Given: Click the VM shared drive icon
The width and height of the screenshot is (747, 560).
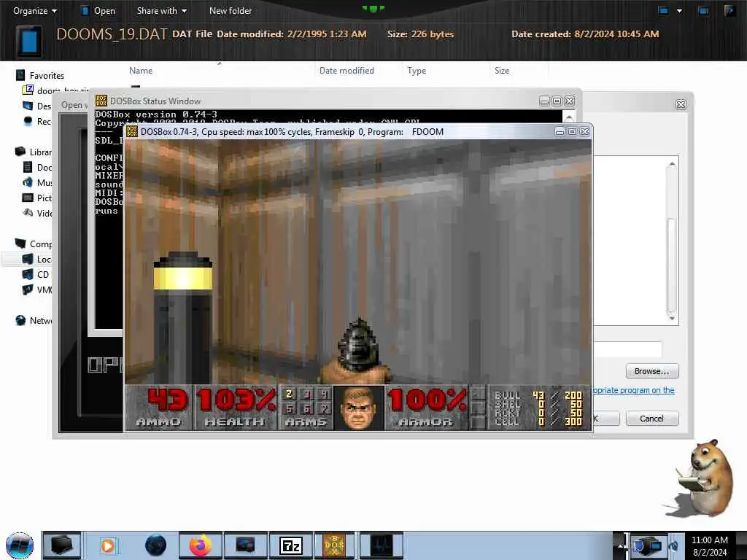Looking at the screenshot, I should [28, 289].
